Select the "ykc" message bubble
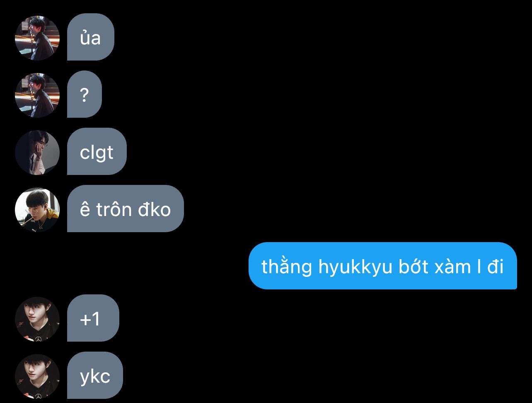This screenshot has height=403, width=532. point(95,375)
